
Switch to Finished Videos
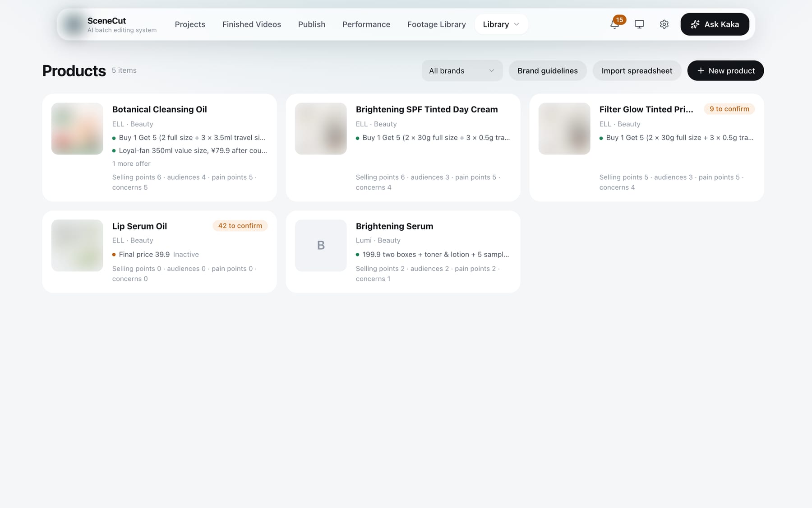[252, 24]
